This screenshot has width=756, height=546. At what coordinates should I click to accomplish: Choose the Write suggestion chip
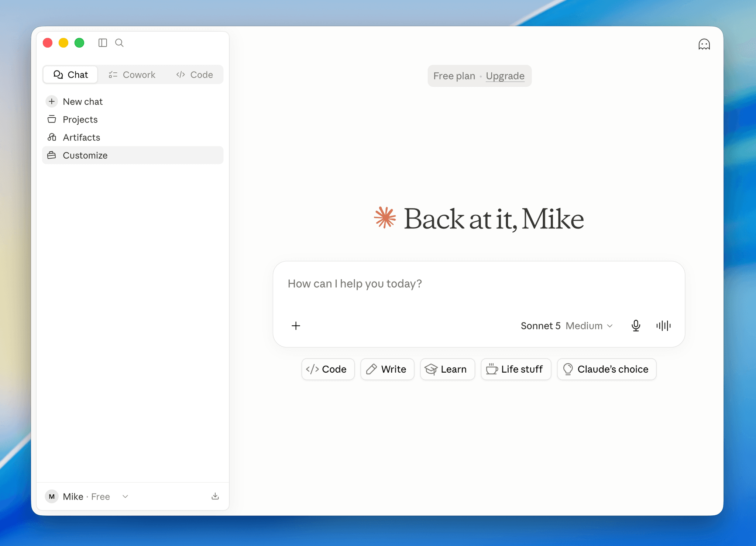[387, 369]
